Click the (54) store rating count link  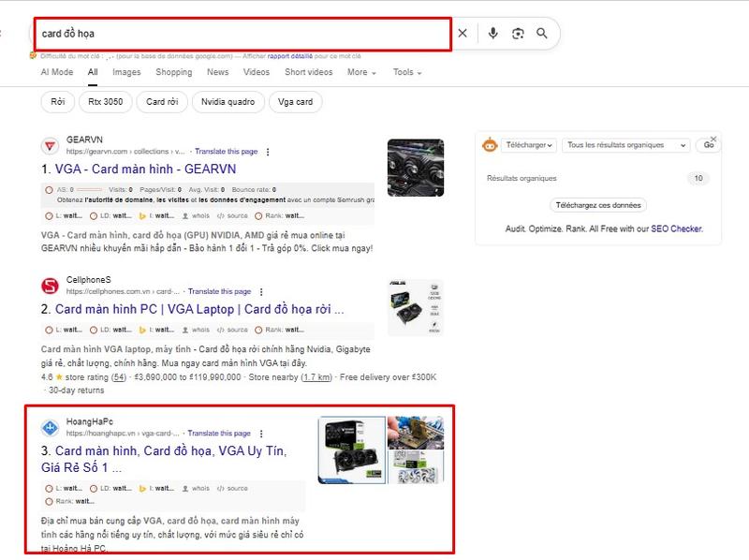click(119, 377)
